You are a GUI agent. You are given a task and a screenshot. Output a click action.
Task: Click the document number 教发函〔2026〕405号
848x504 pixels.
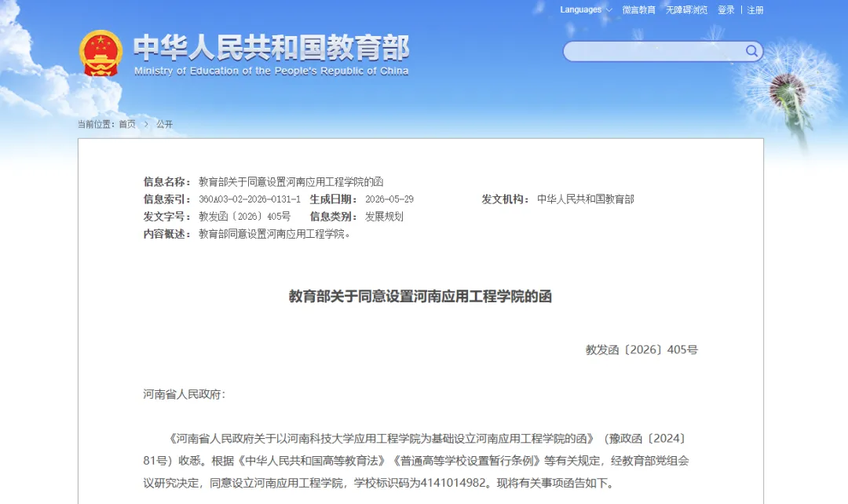tap(641, 350)
